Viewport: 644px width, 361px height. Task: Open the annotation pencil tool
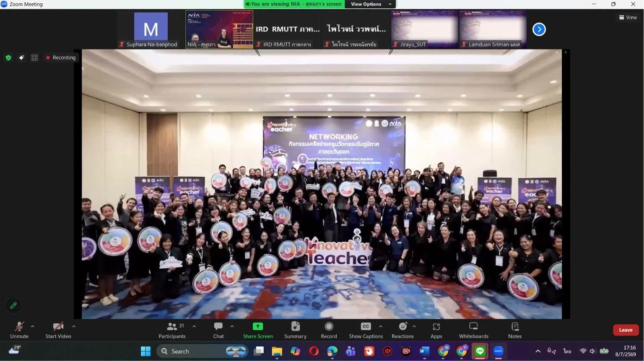[x=13, y=305]
